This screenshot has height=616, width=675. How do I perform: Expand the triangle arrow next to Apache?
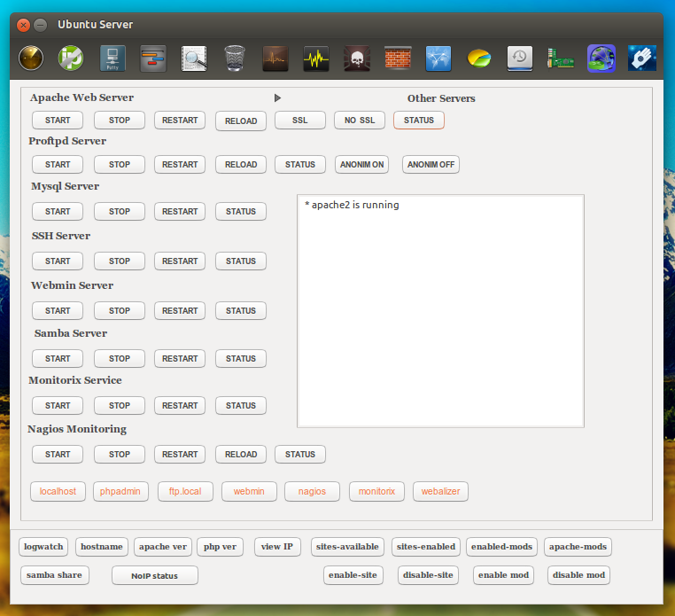coord(277,98)
